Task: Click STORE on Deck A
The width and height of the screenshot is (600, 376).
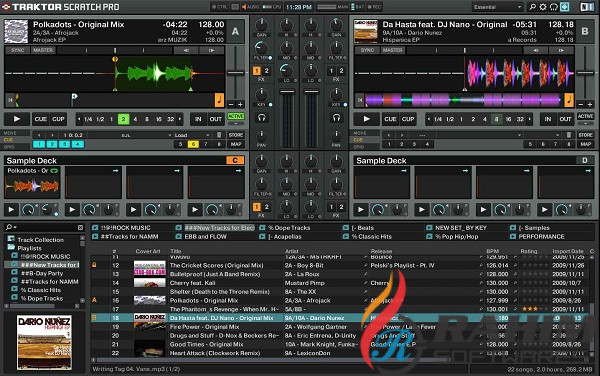Action: (x=236, y=135)
